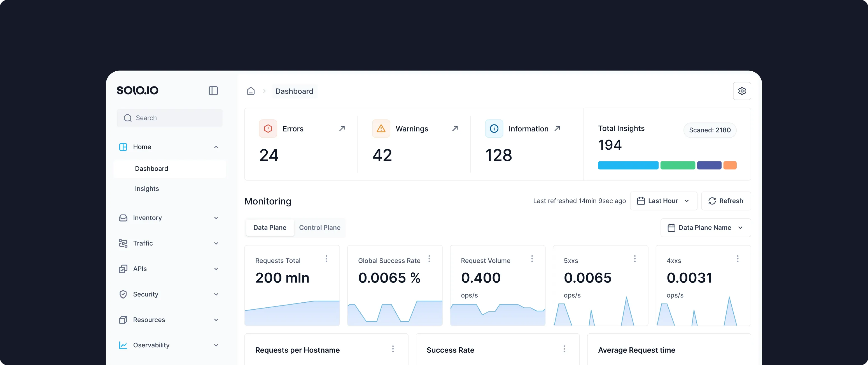Open the Last Hour time range dropdown

663,201
